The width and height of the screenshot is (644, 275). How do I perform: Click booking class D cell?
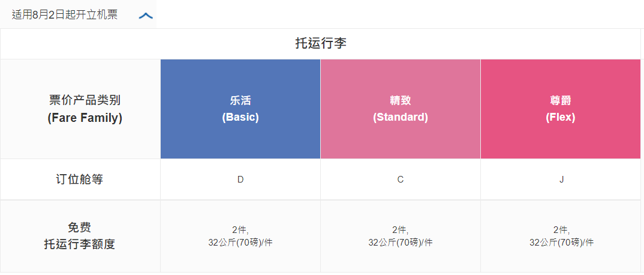pos(240,179)
